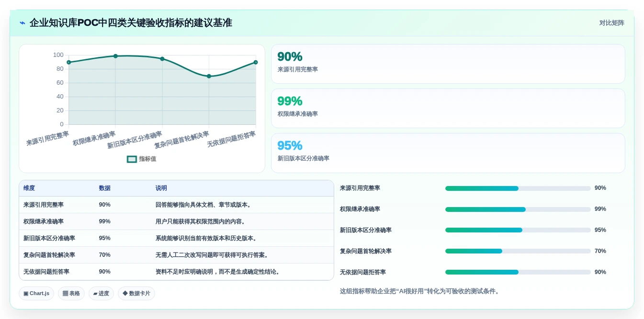Toggle the 指标值 legend swatch
Viewport: 644px width, 319px height.
tap(132, 159)
